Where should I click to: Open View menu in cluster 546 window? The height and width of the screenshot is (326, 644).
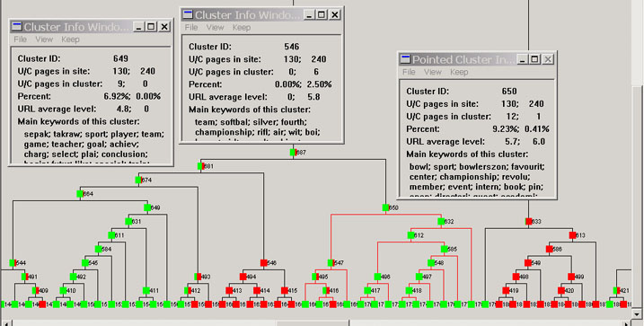coord(216,28)
